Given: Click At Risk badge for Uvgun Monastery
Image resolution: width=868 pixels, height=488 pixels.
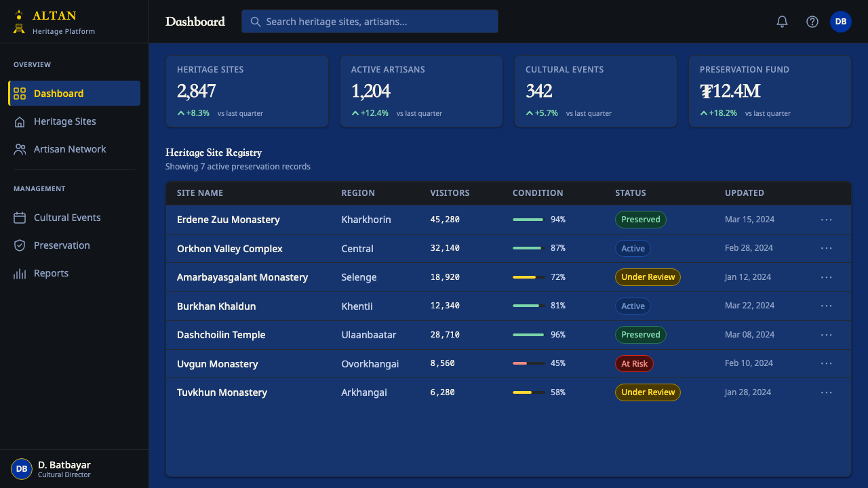Looking at the screenshot, I should click(634, 363).
